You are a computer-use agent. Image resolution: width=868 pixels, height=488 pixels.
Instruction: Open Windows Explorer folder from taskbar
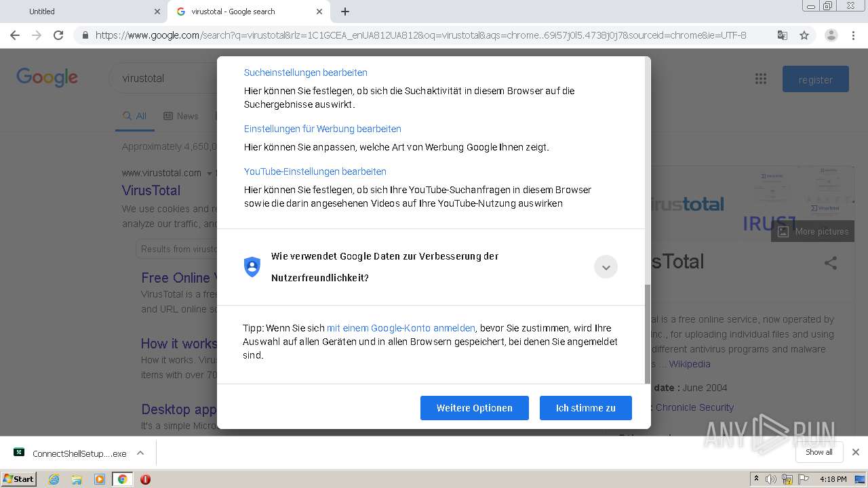[x=77, y=479]
